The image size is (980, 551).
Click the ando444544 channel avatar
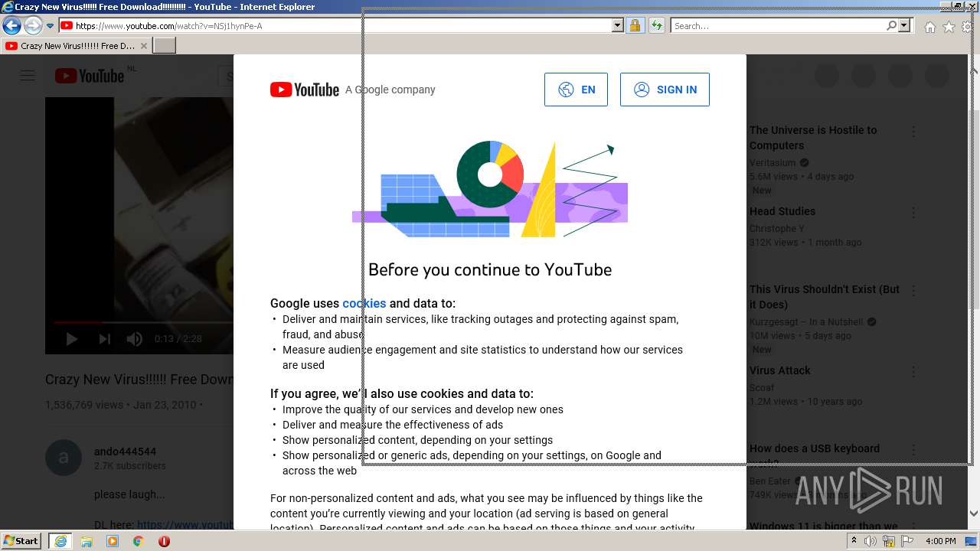tap(64, 458)
